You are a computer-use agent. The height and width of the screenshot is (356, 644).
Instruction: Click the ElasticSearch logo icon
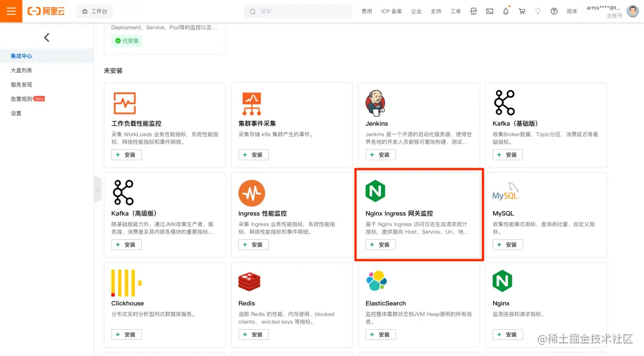pos(377,281)
